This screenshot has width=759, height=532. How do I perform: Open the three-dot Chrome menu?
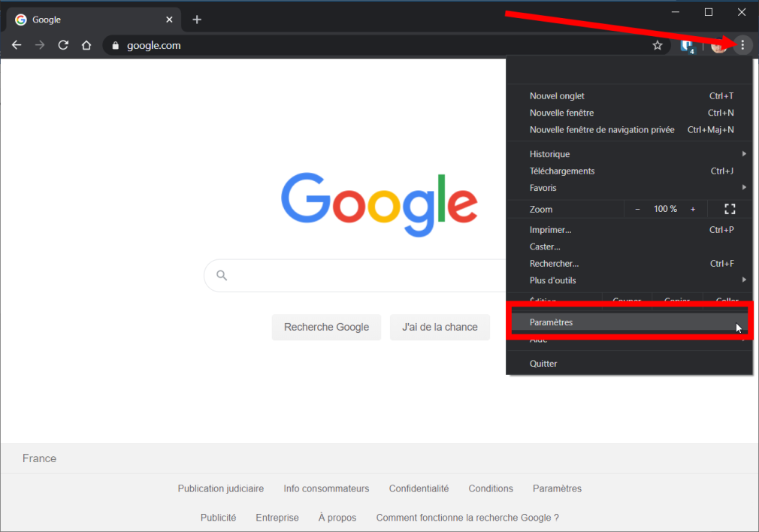click(742, 45)
